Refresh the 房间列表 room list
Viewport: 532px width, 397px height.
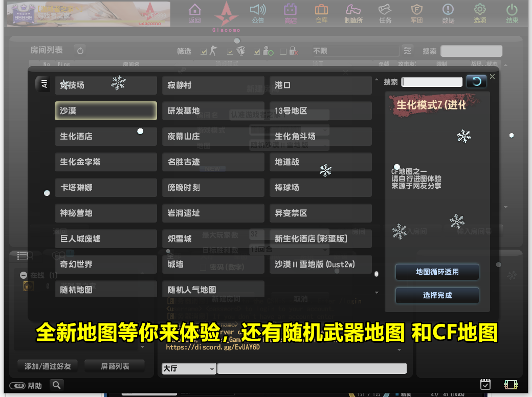[80, 51]
